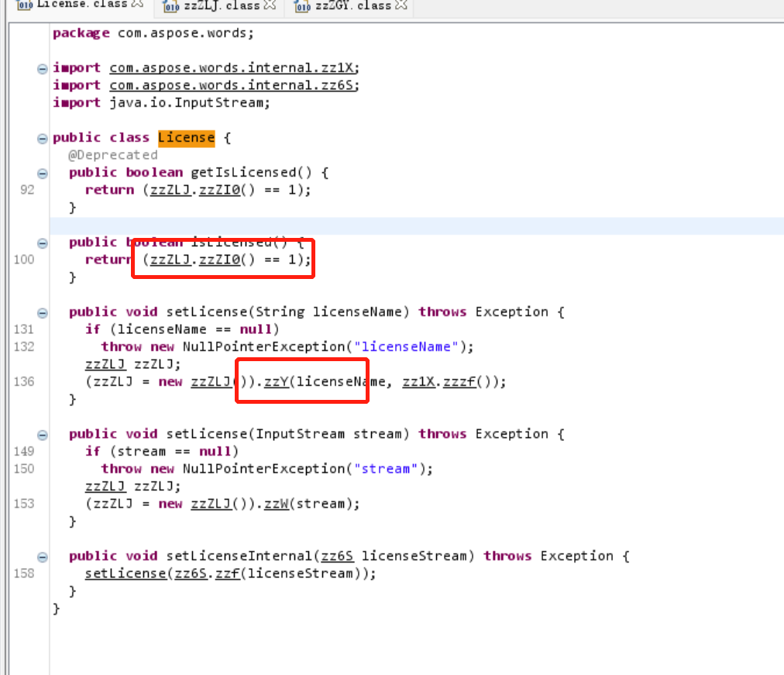
Task: Close the License.class tab
Action: pos(136,4)
